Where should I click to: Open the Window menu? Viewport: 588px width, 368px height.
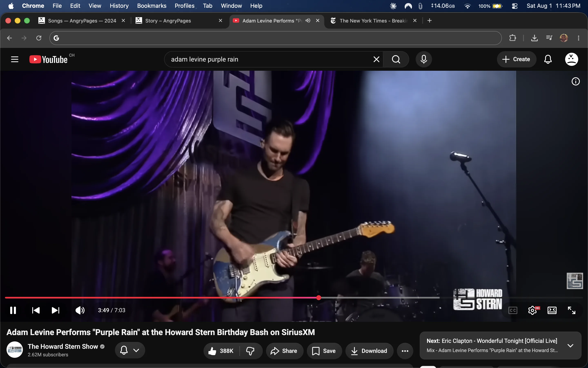coord(231,6)
